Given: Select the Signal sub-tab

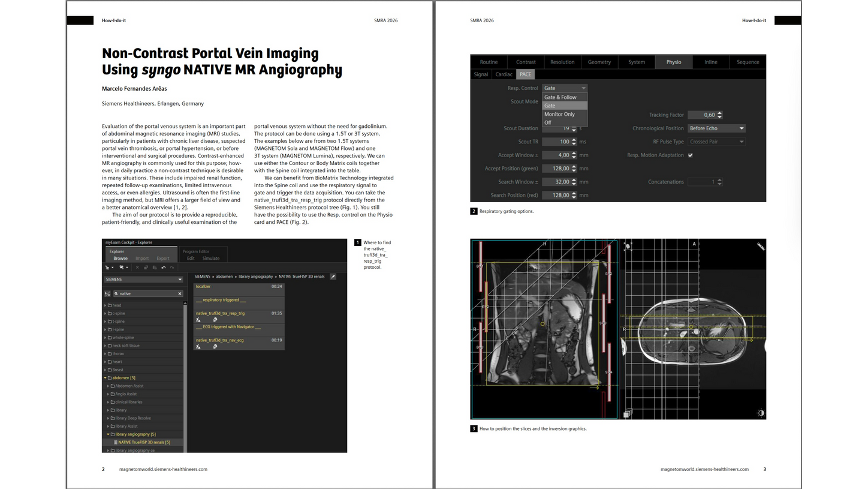Looking at the screenshot, I should [x=481, y=74].
